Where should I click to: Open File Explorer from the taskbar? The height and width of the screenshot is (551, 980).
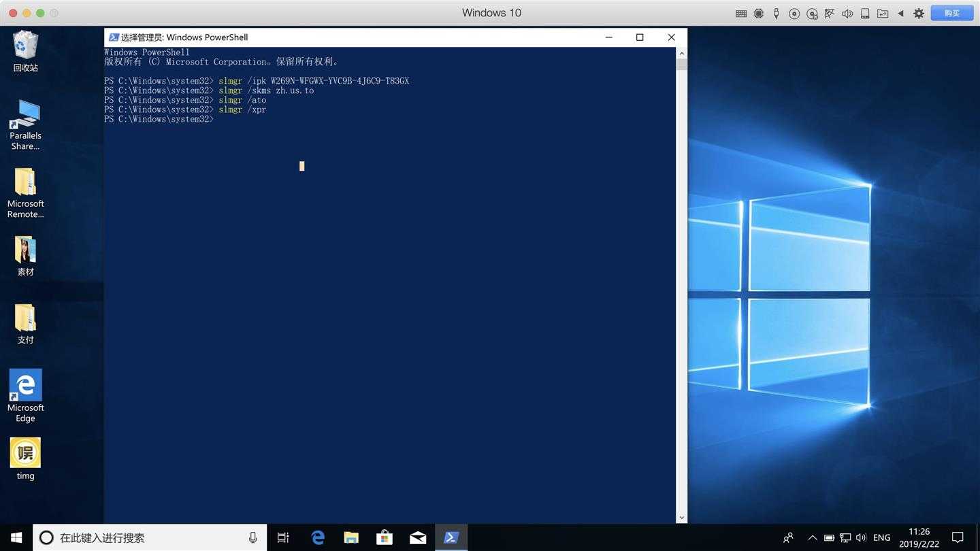tap(351, 537)
